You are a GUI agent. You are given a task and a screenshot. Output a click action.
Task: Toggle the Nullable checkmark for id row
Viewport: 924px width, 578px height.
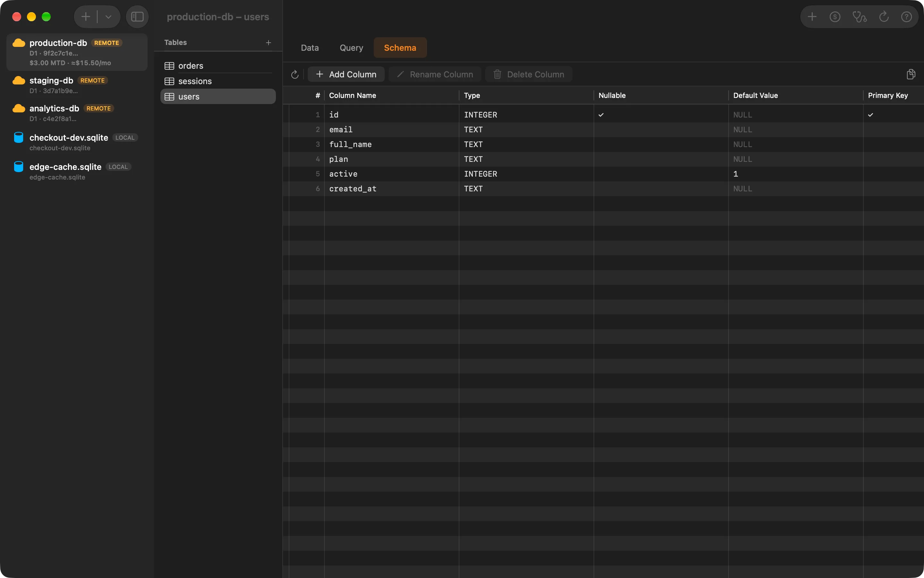pyautogui.click(x=601, y=115)
